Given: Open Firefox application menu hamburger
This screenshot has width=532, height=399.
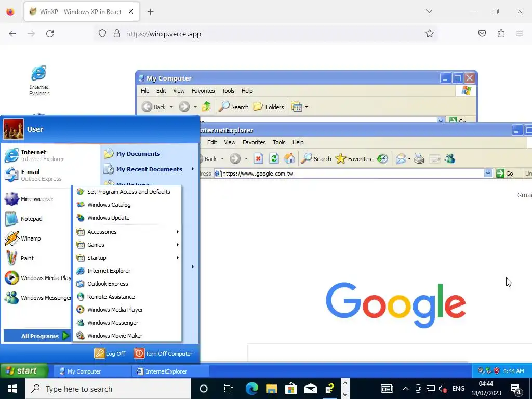Looking at the screenshot, I should tap(520, 33).
